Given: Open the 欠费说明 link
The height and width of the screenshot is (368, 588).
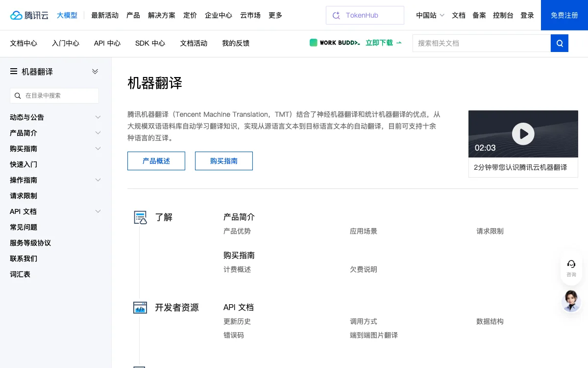Looking at the screenshot, I should (364, 269).
